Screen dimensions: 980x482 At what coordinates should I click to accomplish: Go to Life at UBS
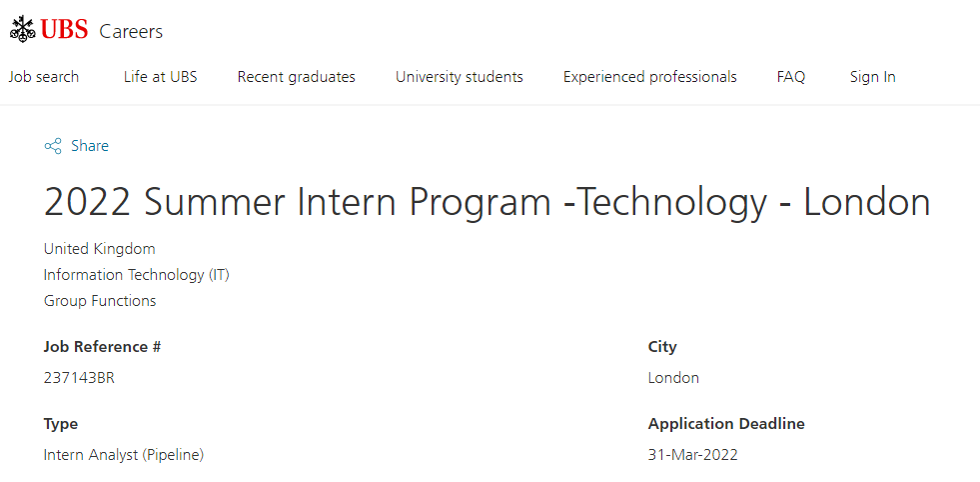pos(161,77)
